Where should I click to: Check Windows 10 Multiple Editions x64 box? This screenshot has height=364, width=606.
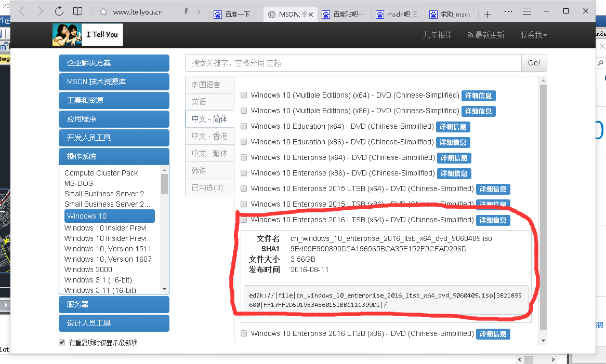pos(244,95)
